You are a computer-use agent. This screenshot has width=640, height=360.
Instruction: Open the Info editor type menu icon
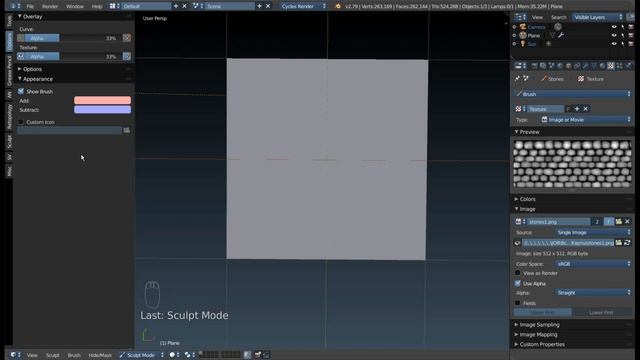pos(15,6)
